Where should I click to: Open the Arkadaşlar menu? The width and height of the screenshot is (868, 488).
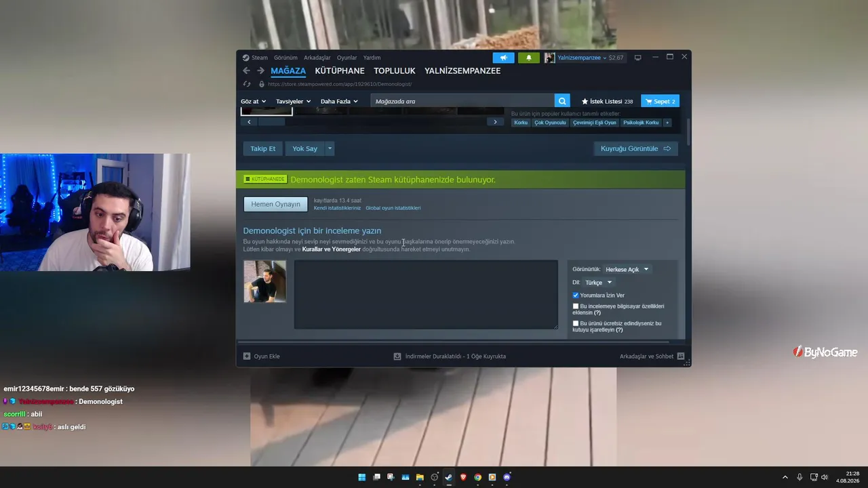click(317, 58)
